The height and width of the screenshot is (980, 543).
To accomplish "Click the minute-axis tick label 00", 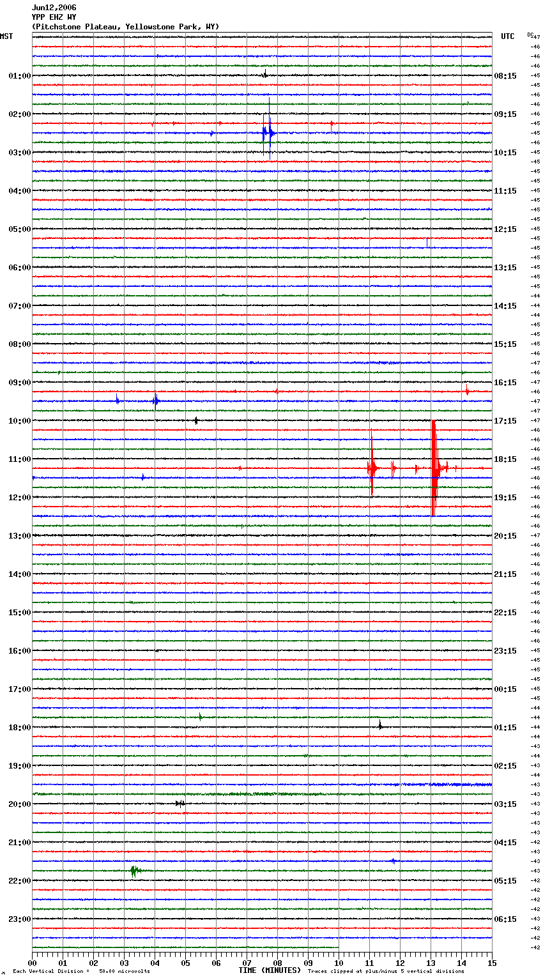I will click(32, 963).
